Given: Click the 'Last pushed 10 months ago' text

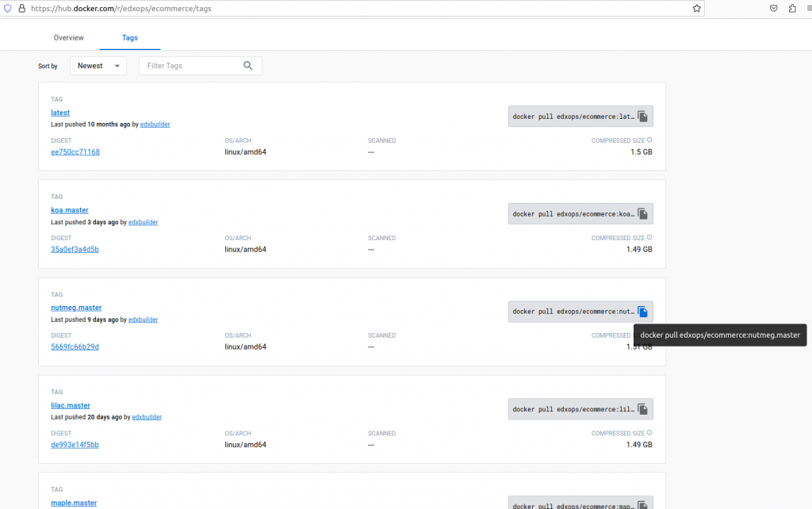Looking at the screenshot, I should pyautogui.click(x=90, y=124).
